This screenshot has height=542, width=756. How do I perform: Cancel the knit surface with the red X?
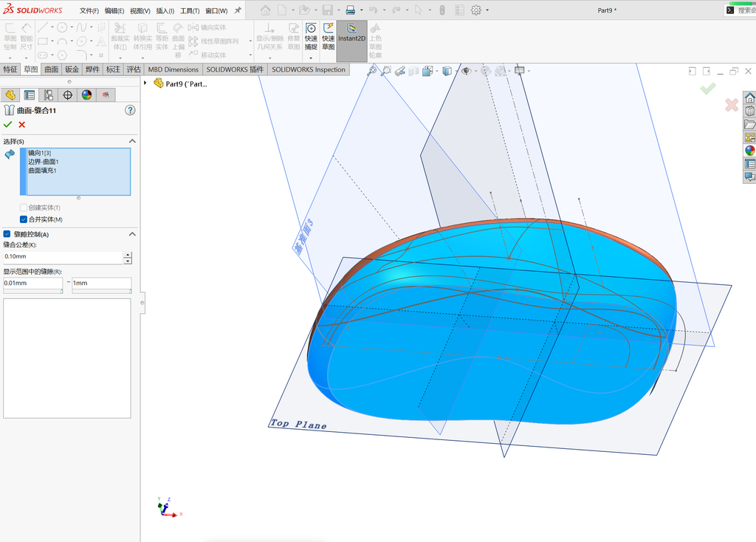pyautogui.click(x=21, y=124)
